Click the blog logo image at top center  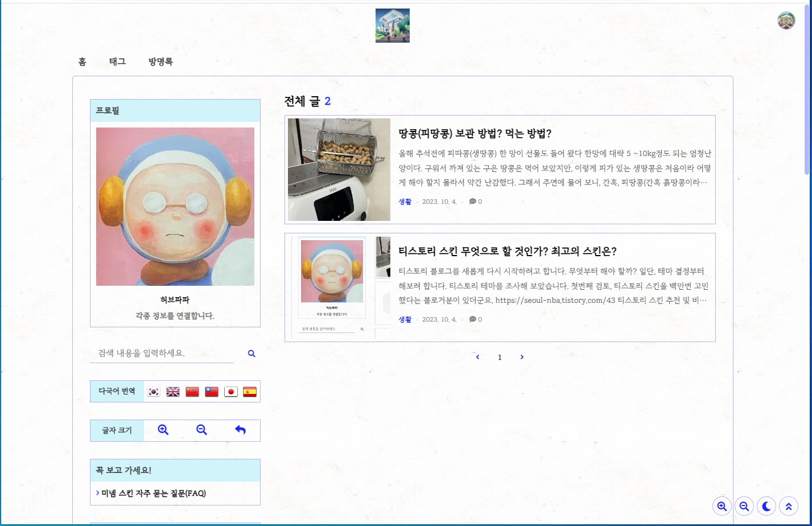coord(393,26)
